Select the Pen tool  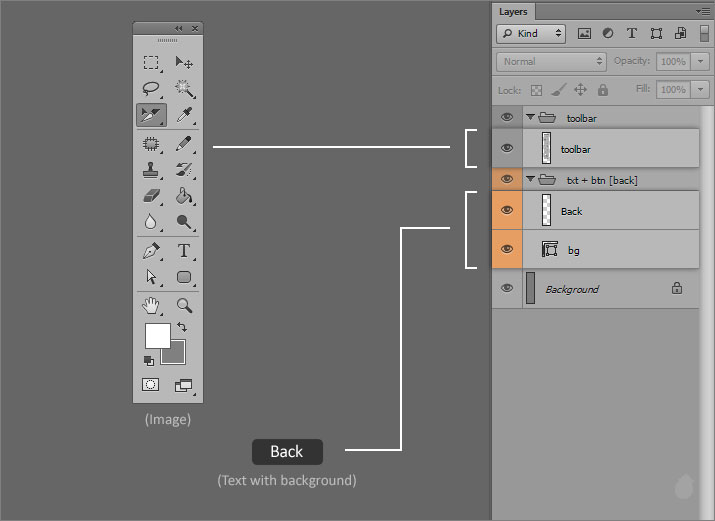(151, 250)
